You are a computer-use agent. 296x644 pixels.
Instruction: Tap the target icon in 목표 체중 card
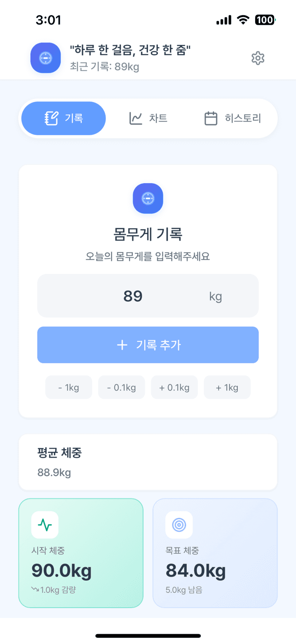pyautogui.click(x=179, y=525)
